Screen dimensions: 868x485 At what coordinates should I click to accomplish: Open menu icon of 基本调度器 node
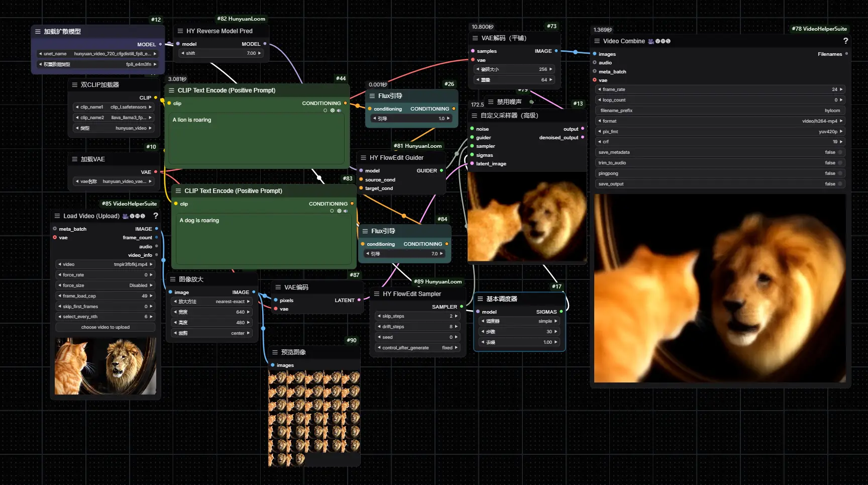(x=480, y=299)
